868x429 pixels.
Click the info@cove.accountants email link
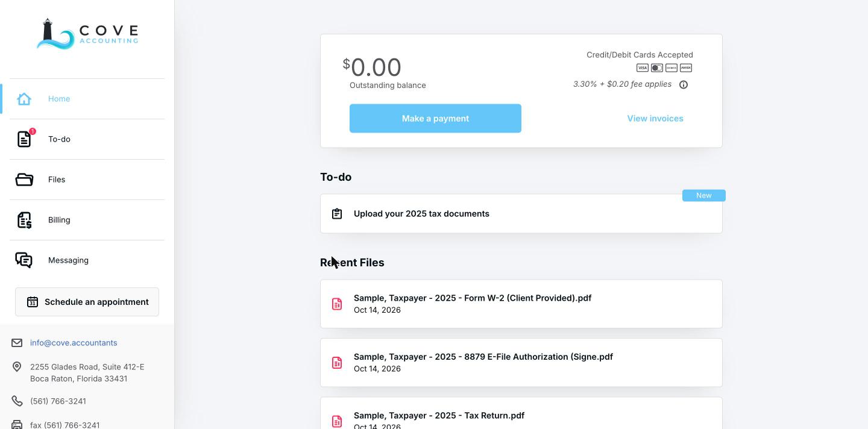pyautogui.click(x=74, y=343)
